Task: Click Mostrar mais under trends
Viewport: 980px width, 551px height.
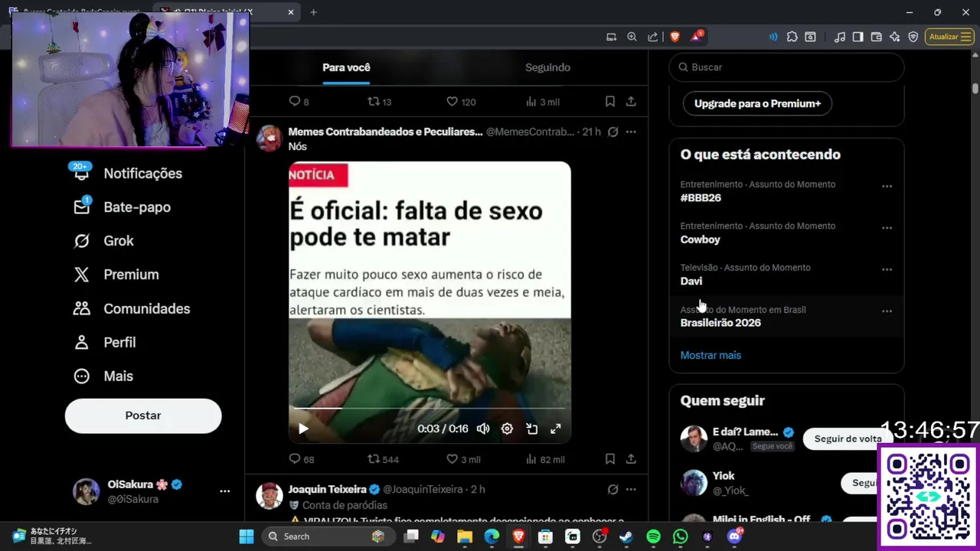Action: tap(710, 355)
